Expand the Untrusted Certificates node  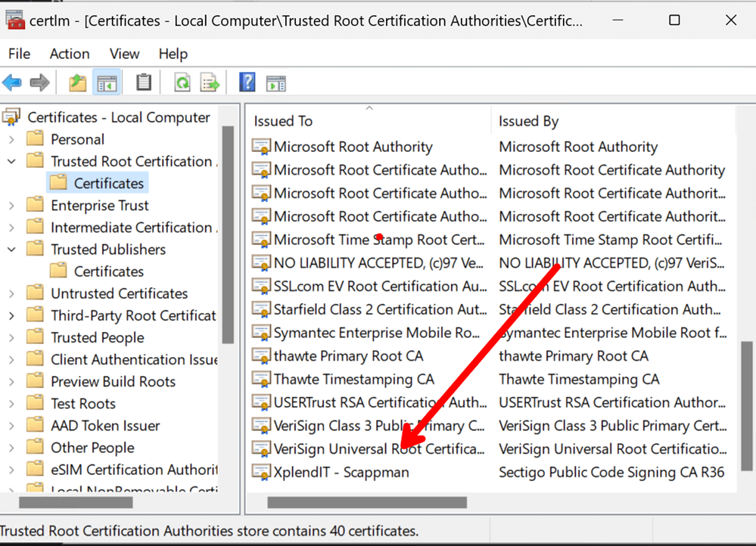11,293
